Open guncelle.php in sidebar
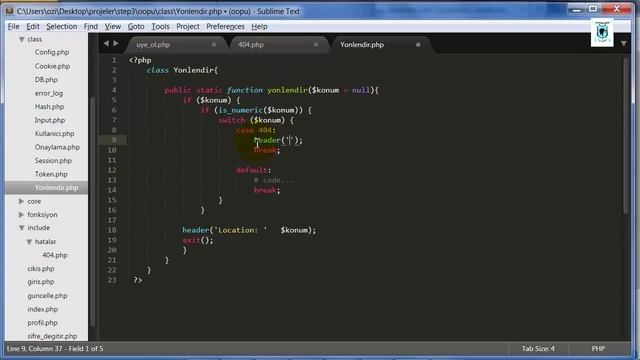640x360 pixels. [47, 296]
